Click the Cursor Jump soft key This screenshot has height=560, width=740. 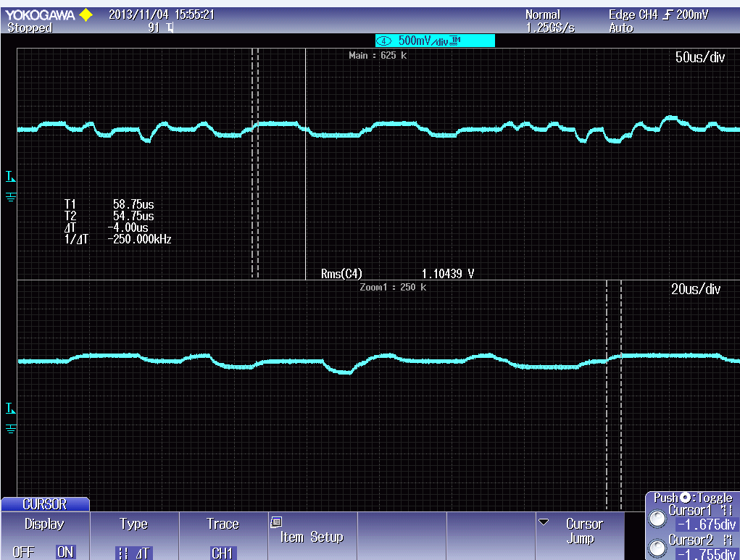pyautogui.click(x=580, y=536)
